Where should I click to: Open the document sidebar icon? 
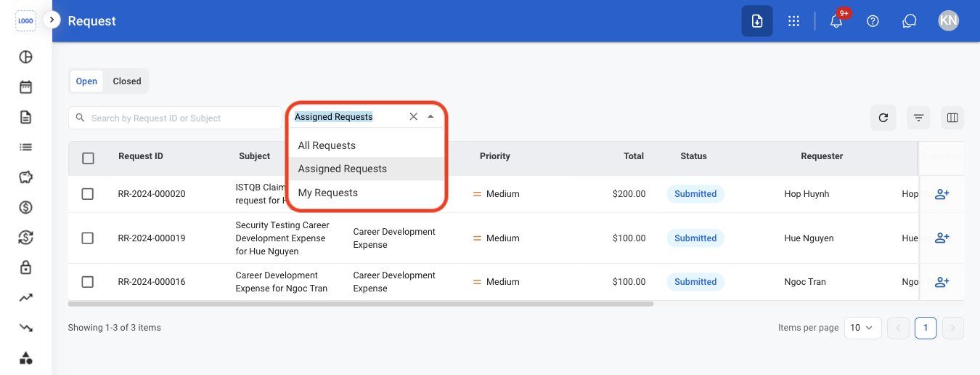25,117
